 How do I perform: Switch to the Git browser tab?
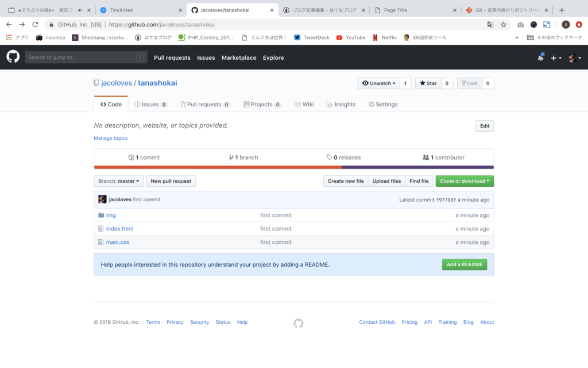(508, 10)
